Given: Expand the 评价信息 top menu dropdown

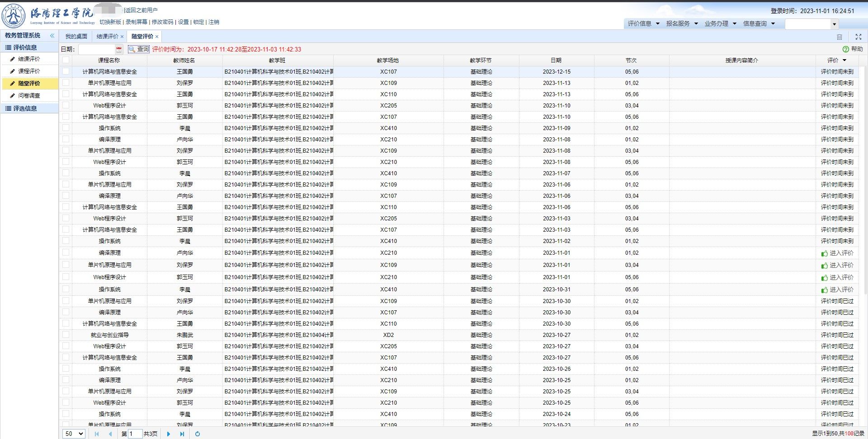Looking at the screenshot, I should pos(643,23).
